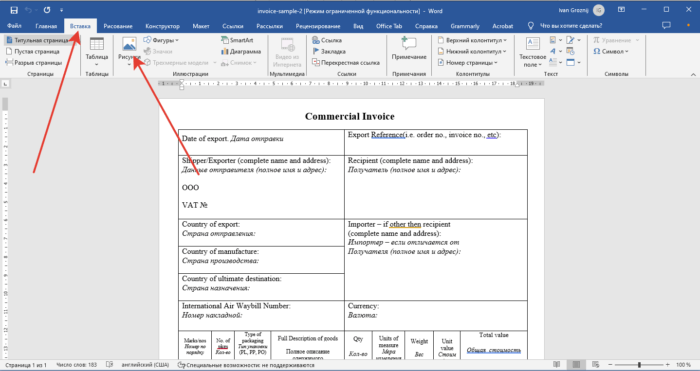The width and height of the screenshot is (700, 371).
Task: Open the Файл tab
Action: coord(14,26)
